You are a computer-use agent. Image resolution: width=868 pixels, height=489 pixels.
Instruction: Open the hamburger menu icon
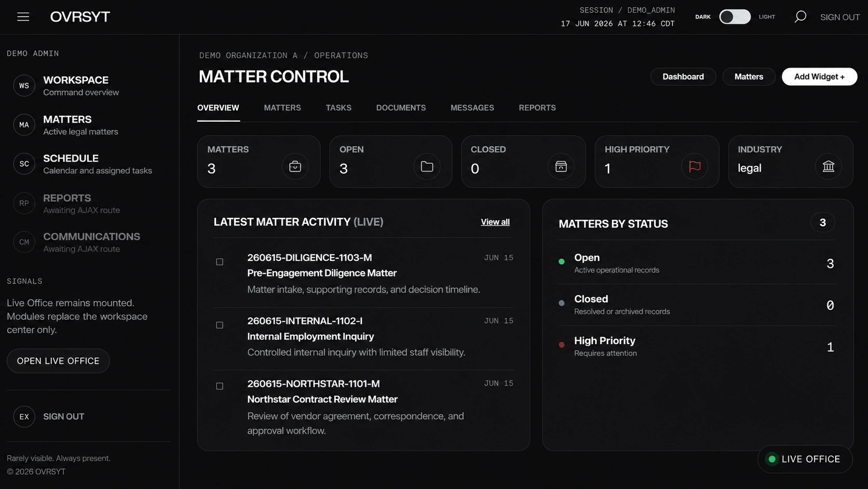[x=23, y=17]
